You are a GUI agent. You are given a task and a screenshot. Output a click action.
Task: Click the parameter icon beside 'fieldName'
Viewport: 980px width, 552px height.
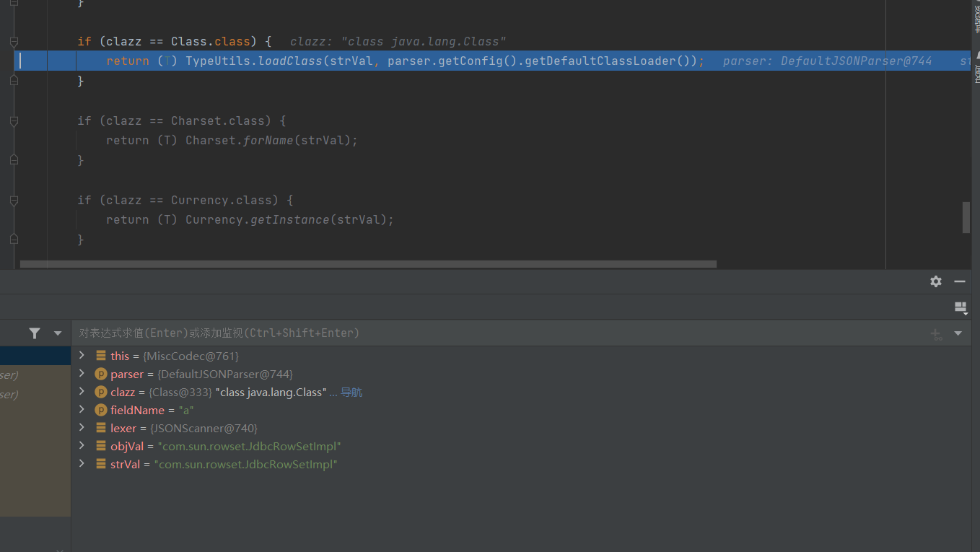[101, 410]
